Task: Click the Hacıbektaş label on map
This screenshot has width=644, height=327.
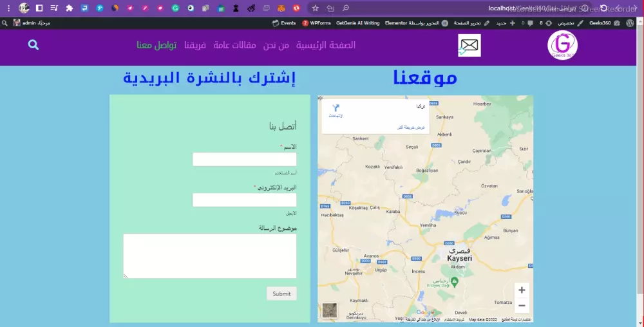Action: coord(332,215)
